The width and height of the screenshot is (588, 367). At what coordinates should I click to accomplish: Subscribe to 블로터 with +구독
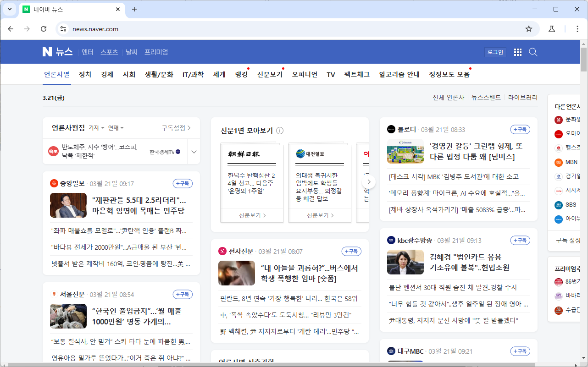[x=520, y=129]
